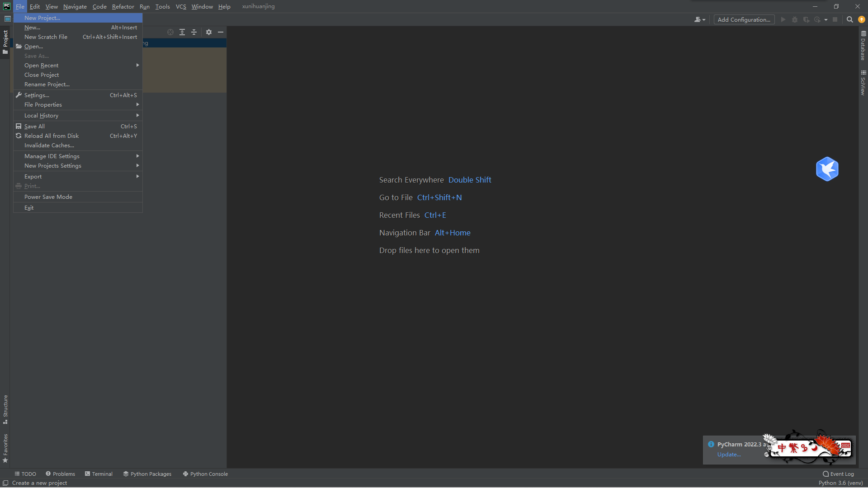Select Invalidate Caches... entry
Screen dimensions: 868x488
78,145
